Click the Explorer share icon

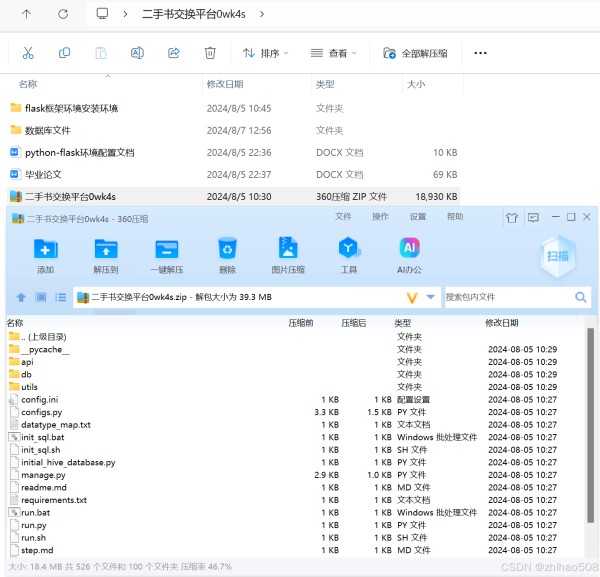click(x=174, y=53)
